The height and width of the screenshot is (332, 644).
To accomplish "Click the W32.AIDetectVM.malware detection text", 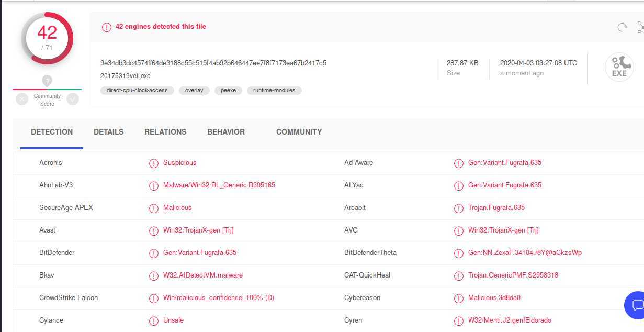I will (x=203, y=275).
